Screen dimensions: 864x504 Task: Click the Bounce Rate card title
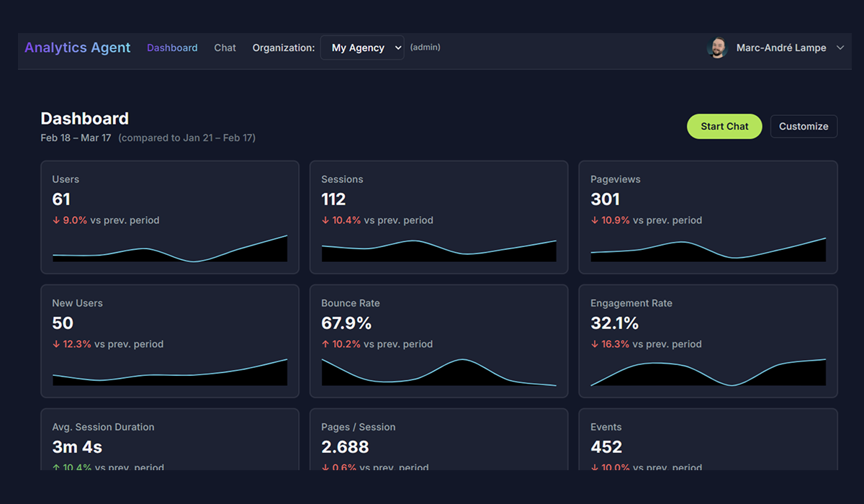[351, 303]
